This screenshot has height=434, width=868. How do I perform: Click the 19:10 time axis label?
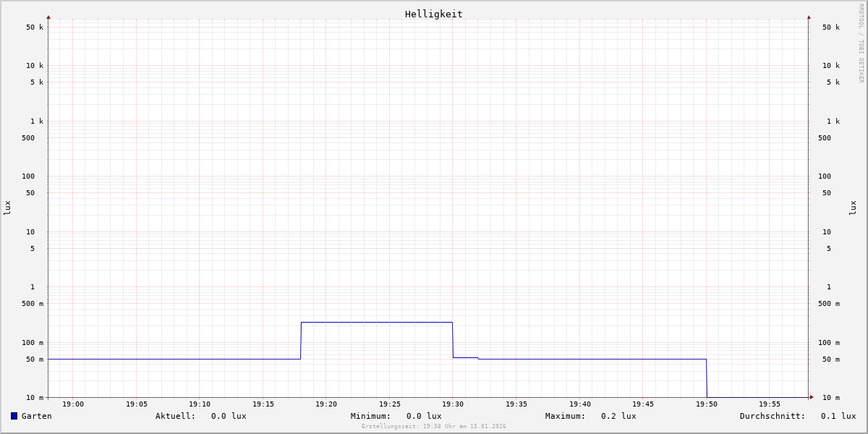200,404
